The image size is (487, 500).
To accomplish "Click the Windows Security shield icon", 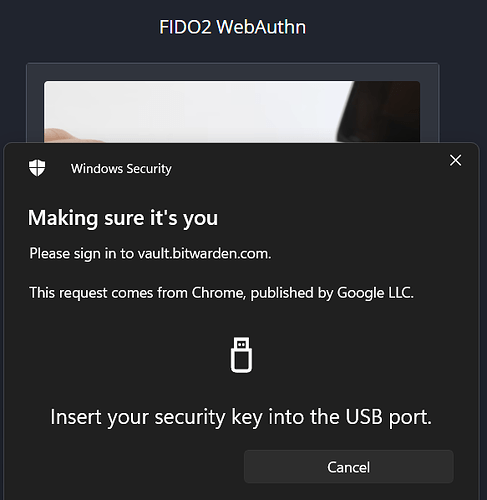I will click(37, 168).
